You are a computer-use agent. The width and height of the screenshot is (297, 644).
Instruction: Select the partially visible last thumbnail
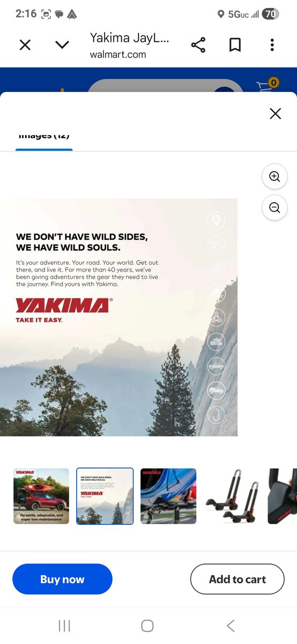pos(283,496)
